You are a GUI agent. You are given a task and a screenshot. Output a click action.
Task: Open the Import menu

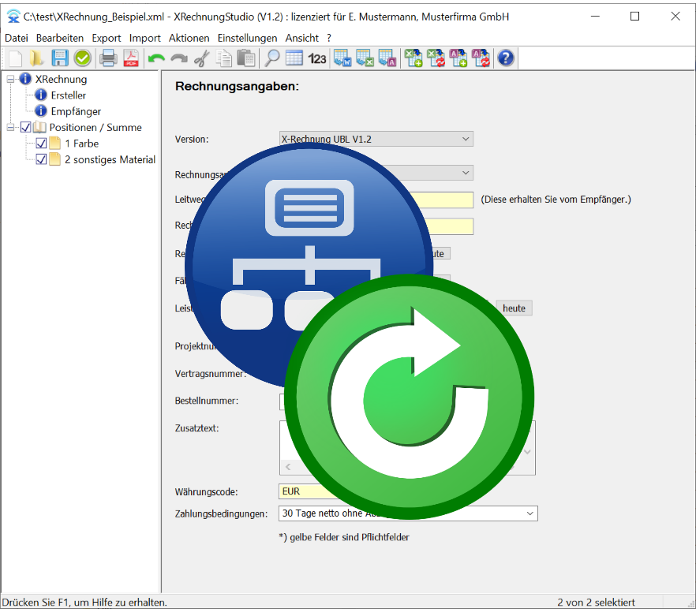click(x=145, y=38)
